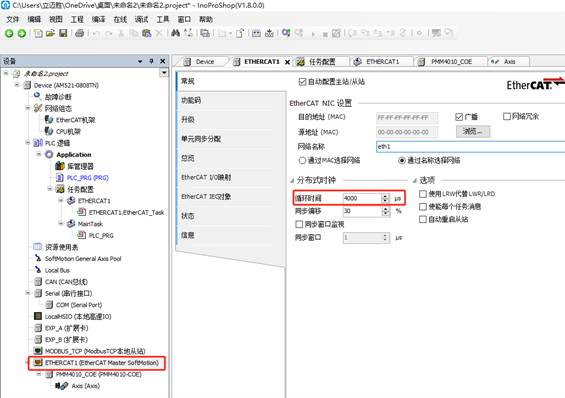Collapse the distributed clock section
The width and height of the screenshot is (565, 398).
click(x=292, y=180)
